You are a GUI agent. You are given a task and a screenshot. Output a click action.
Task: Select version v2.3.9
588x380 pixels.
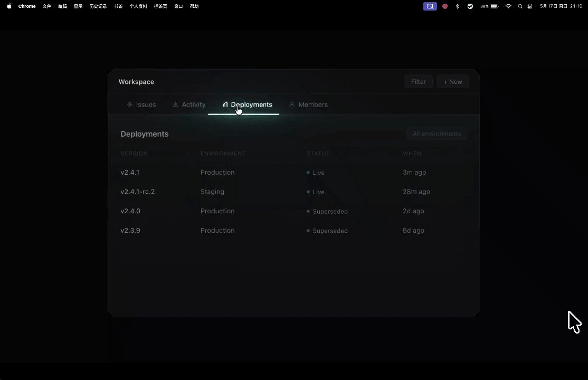pyautogui.click(x=130, y=230)
